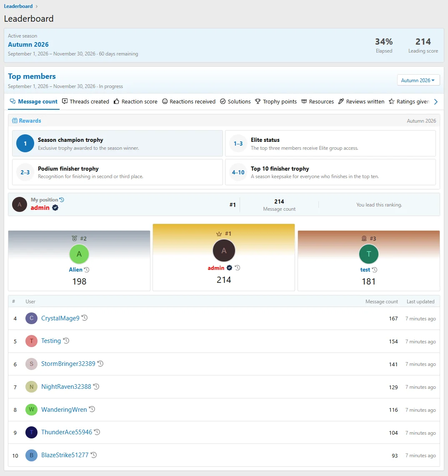
Task: Open admin username in My position bar
Action: (x=40, y=208)
